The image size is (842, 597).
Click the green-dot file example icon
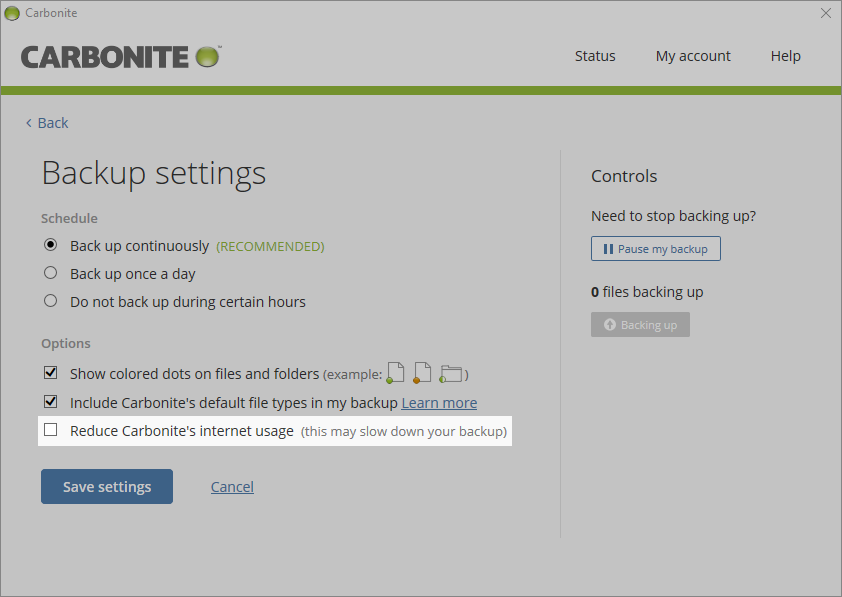coord(394,371)
